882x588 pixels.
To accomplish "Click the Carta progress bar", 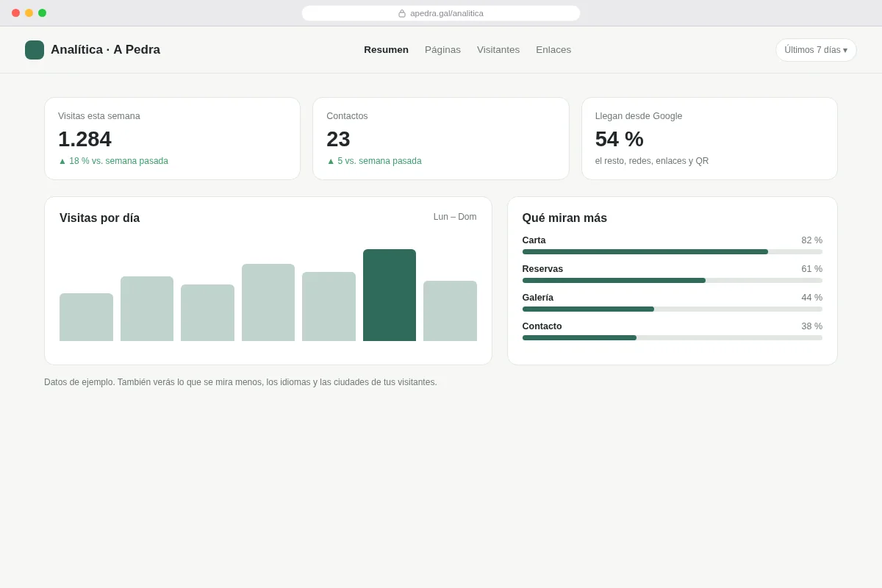I will point(672,252).
